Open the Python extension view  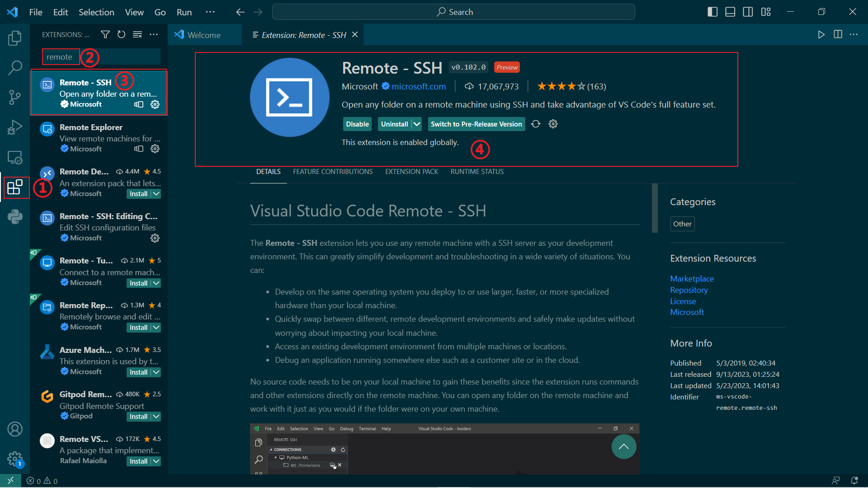(x=15, y=217)
